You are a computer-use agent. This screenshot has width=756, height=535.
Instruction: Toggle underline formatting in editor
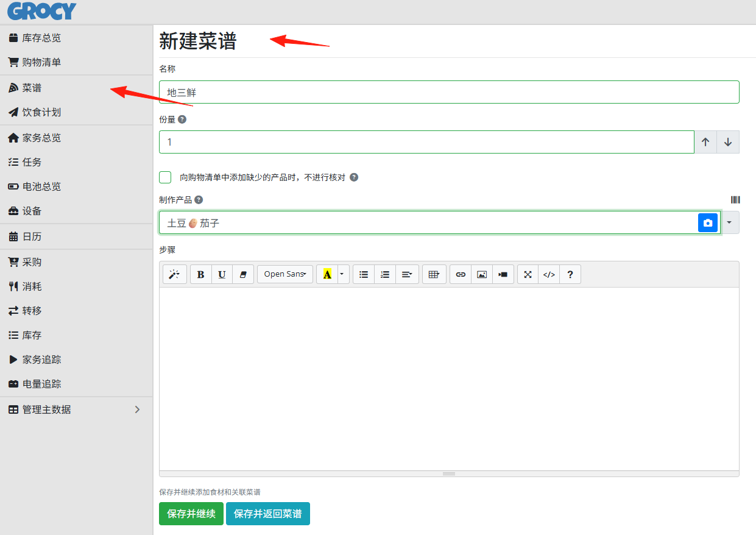click(222, 274)
